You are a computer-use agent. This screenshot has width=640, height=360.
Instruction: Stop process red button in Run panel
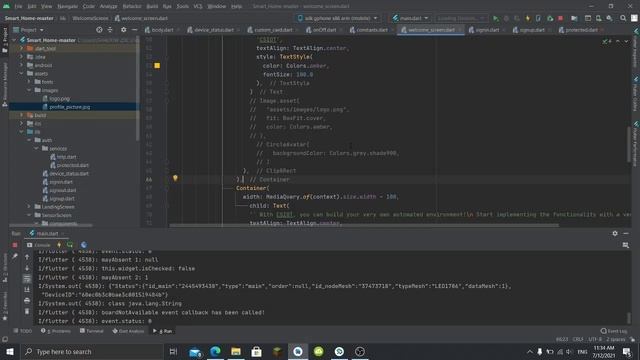(15, 245)
